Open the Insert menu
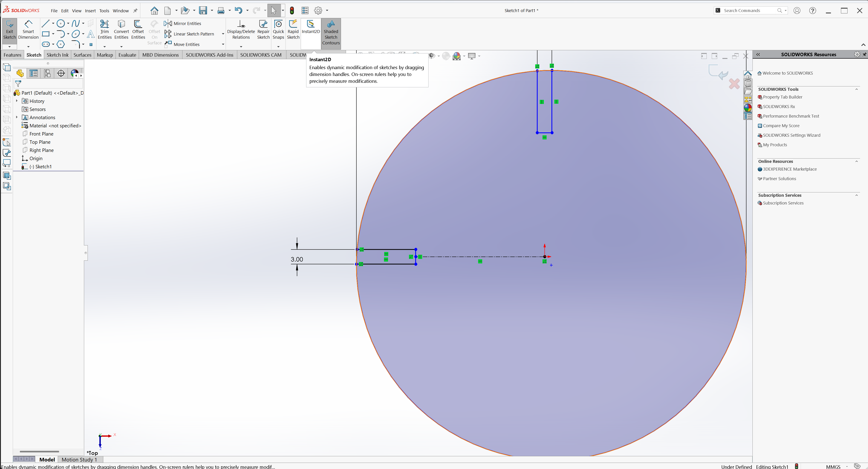The width and height of the screenshot is (868, 469). (90, 10)
